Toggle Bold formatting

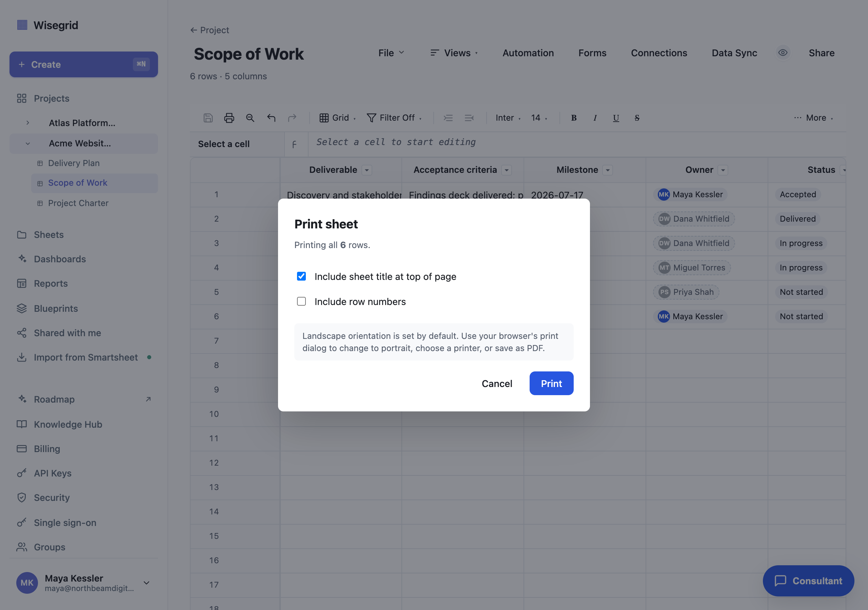tap(574, 118)
